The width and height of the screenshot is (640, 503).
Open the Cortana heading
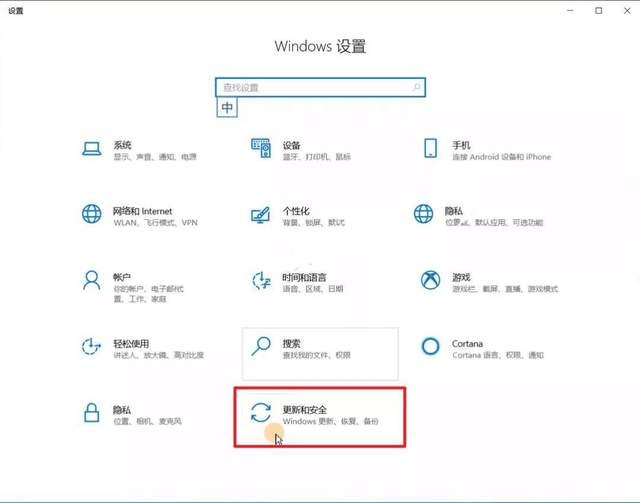pyautogui.click(x=467, y=343)
